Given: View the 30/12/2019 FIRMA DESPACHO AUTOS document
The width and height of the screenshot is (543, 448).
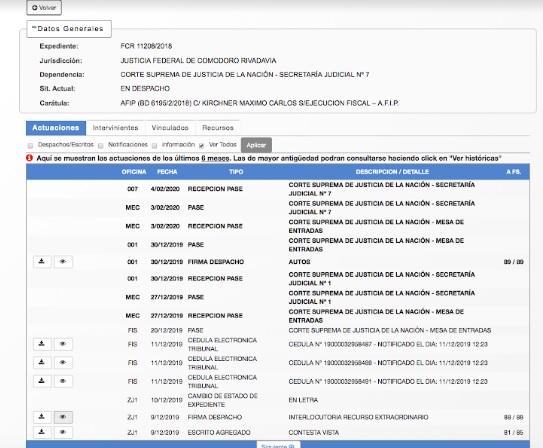Looking at the screenshot, I should click(x=63, y=262).
